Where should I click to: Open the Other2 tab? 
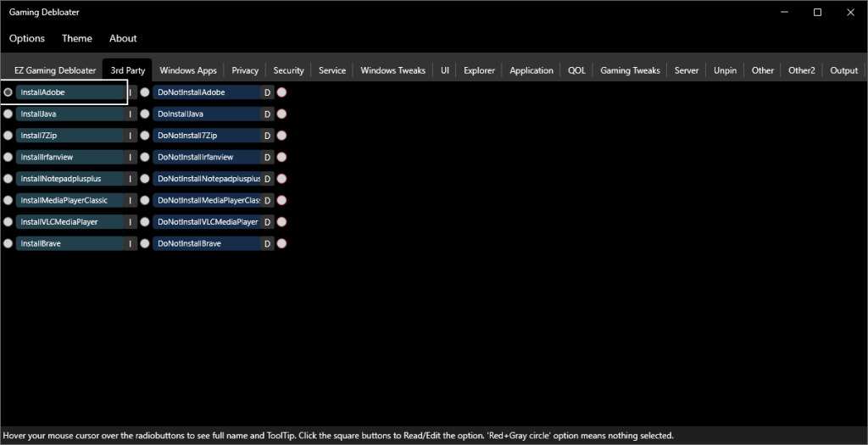pos(802,70)
